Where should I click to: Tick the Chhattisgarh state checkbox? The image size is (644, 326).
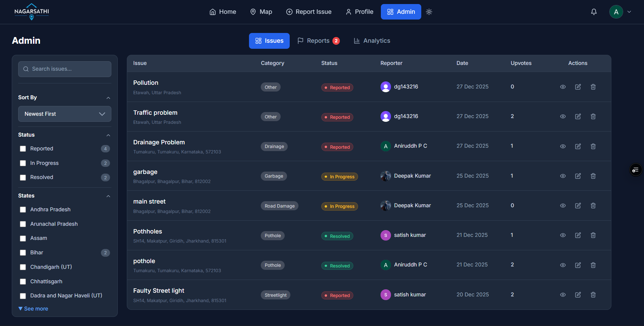pyautogui.click(x=23, y=282)
